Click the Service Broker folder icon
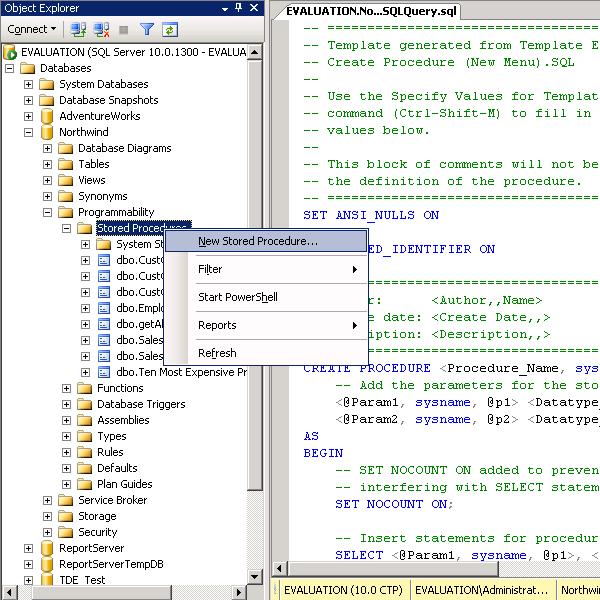Screen dimensions: 600x600 coord(65,501)
